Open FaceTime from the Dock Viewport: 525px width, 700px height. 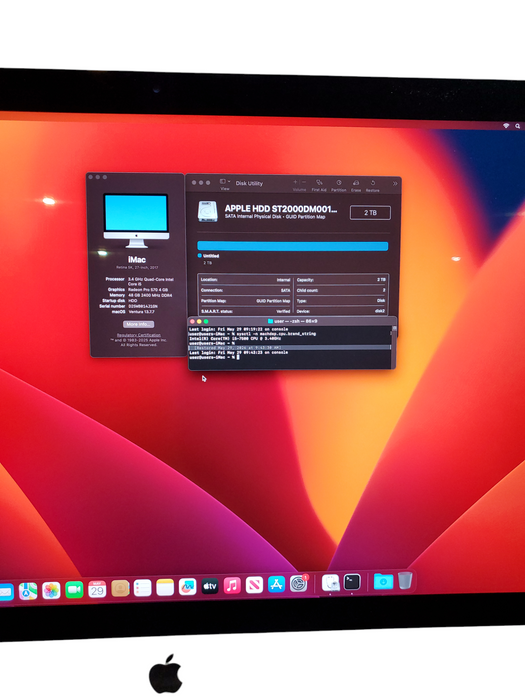coord(74,590)
